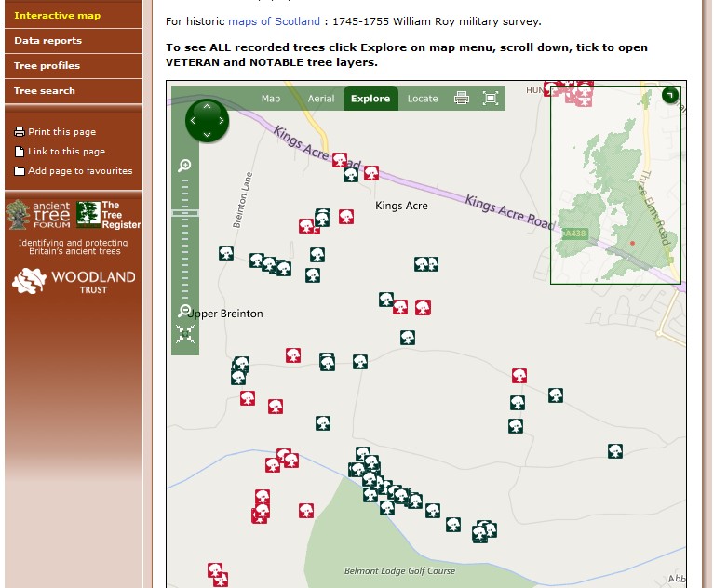Zoom out using magnifier minus icon
This screenshot has width=714, height=588.
pyautogui.click(x=184, y=311)
